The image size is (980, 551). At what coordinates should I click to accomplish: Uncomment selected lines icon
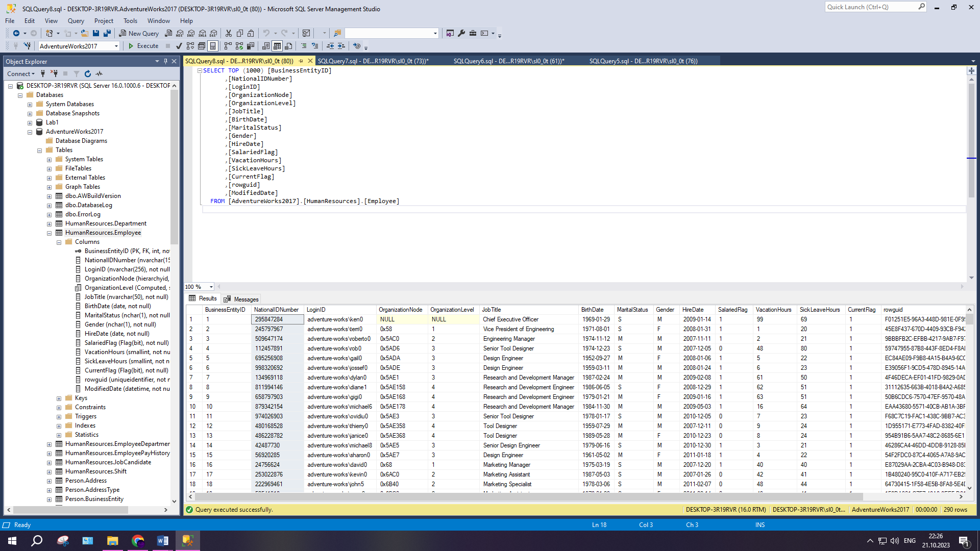point(315,46)
